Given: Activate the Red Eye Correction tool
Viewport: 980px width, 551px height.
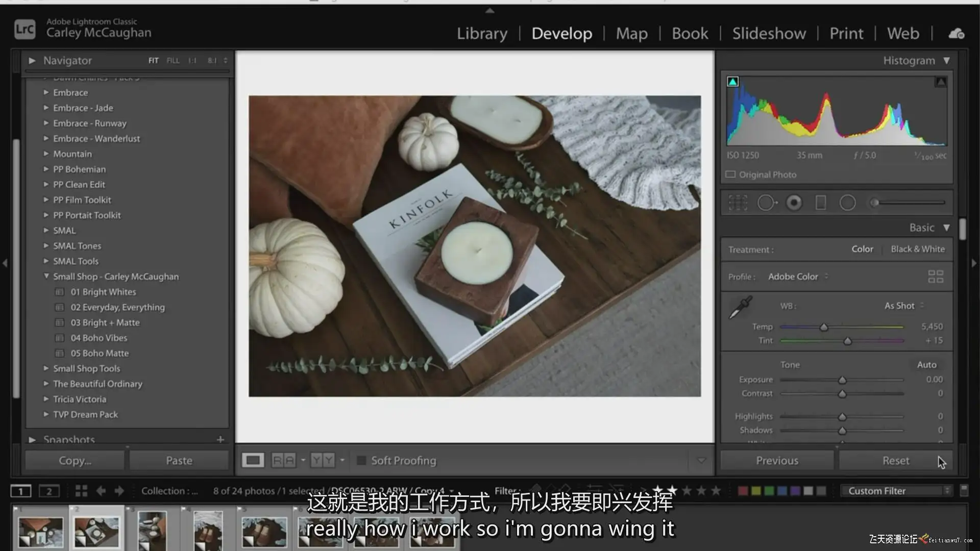Looking at the screenshot, I should [x=794, y=203].
